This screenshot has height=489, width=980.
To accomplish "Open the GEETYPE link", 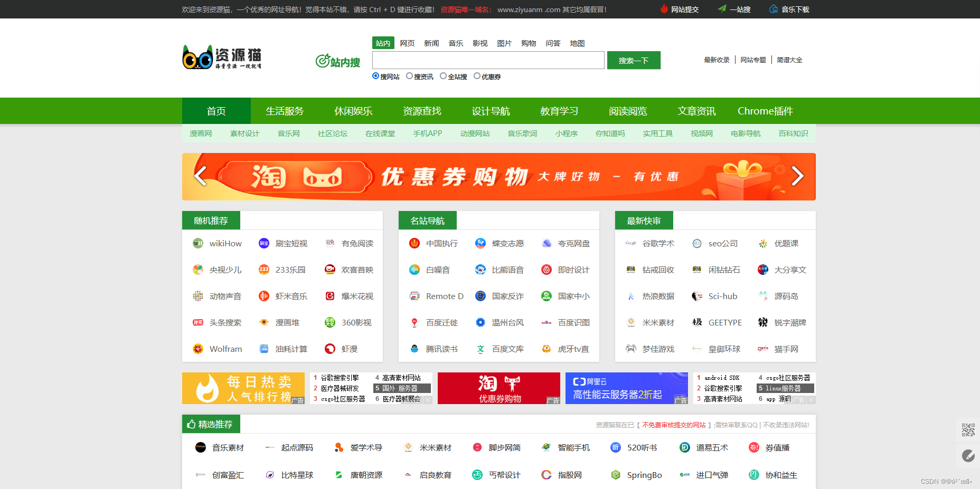I will 725,322.
